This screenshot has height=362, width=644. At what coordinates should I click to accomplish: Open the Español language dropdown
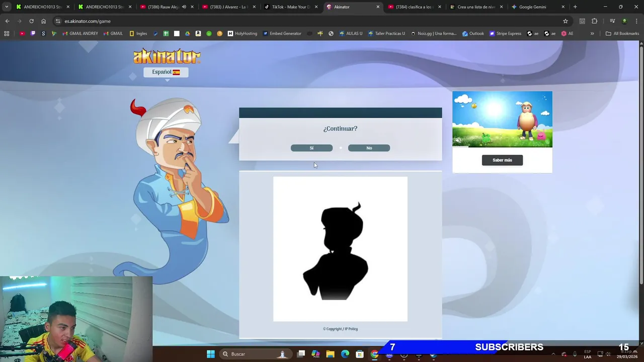coord(166,72)
